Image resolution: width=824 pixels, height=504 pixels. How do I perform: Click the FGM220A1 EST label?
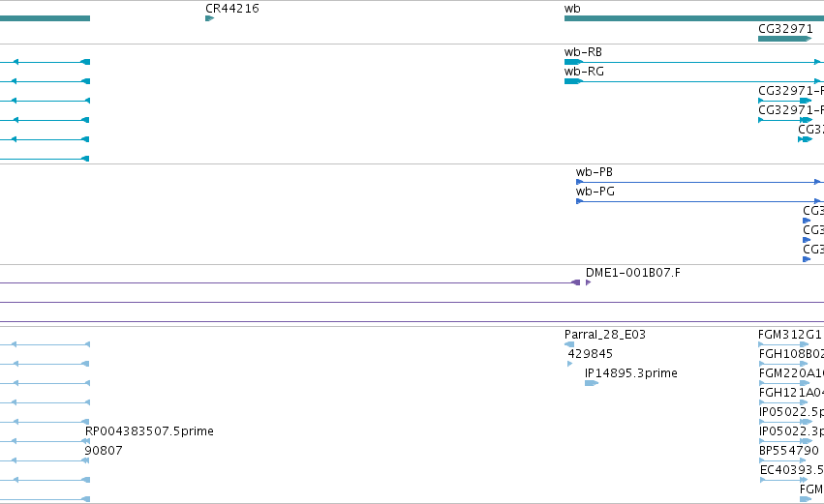(791, 373)
